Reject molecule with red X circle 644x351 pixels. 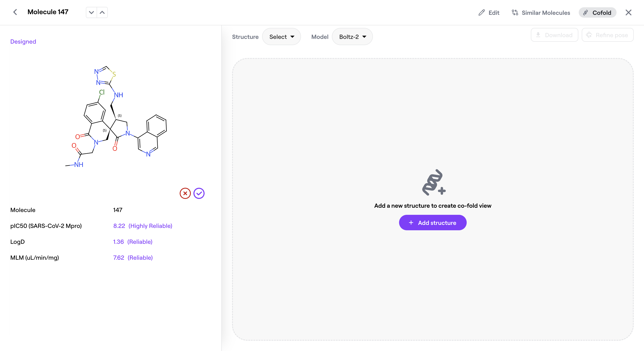pos(185,193)
